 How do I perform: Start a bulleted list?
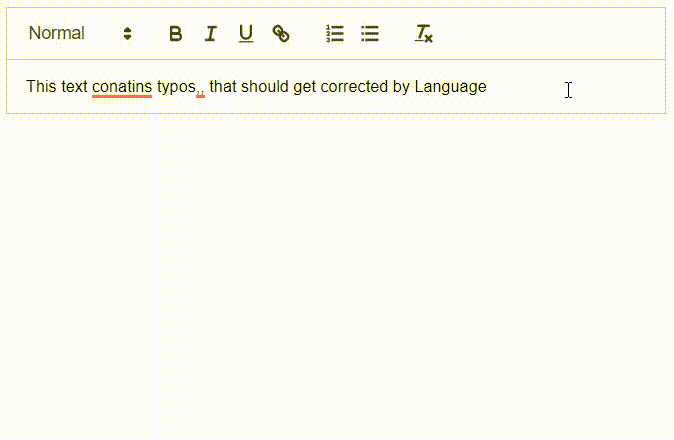(x=370, y=34)
